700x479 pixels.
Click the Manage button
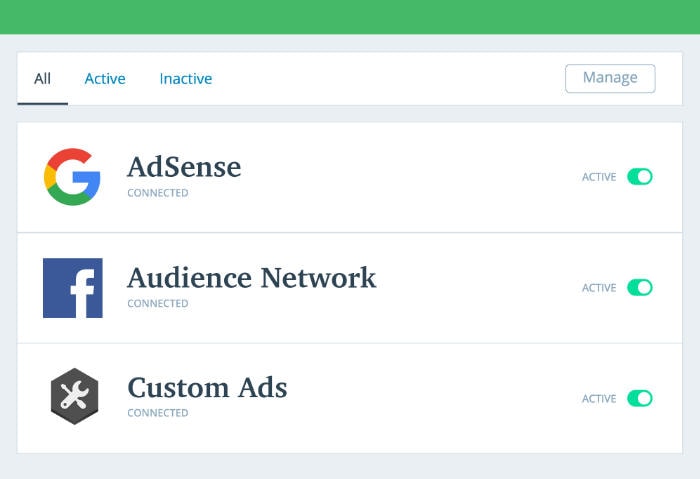coord(610,79)
